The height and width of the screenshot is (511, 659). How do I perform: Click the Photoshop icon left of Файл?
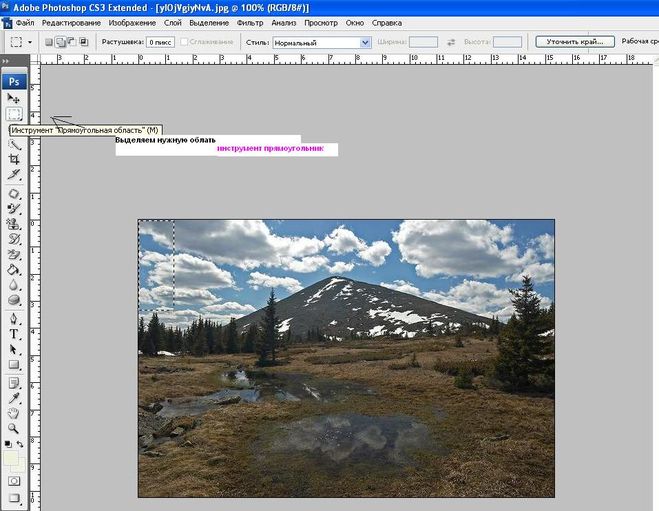(x=7, y=23)
